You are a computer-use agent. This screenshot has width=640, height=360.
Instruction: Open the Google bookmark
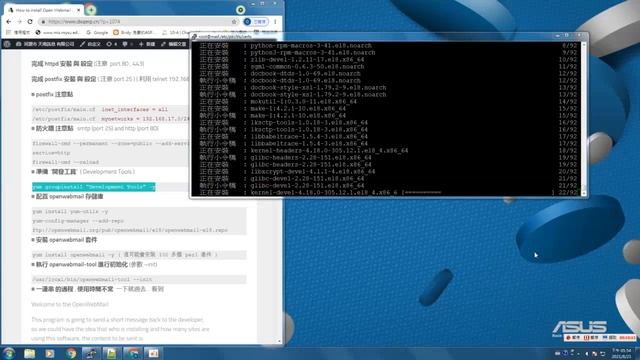[x=97, y=32]
